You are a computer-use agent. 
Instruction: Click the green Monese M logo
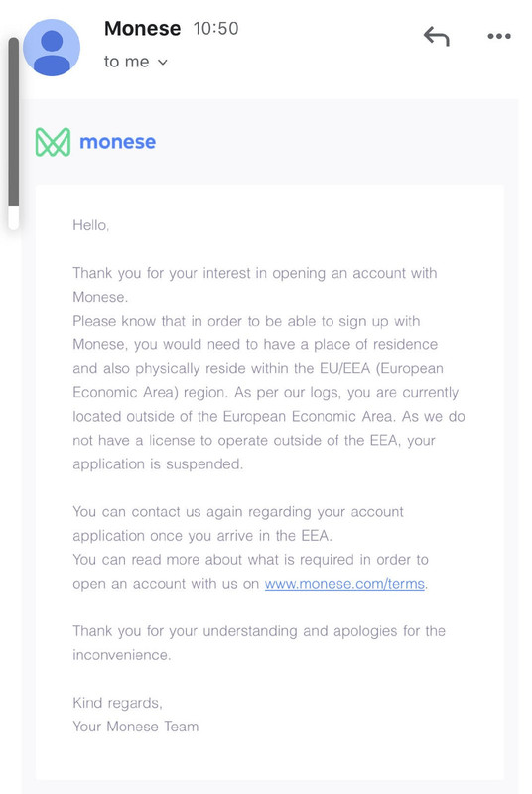pos(53,142)
